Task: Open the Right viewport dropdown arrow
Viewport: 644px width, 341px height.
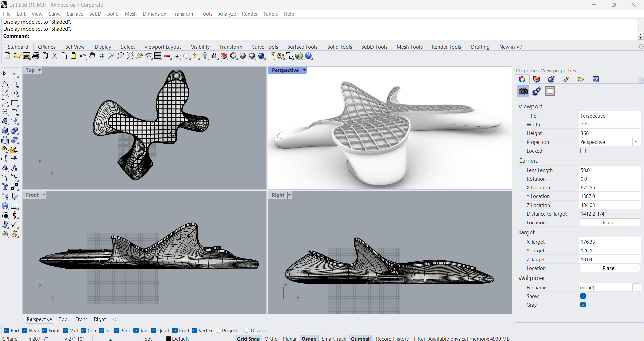Action: pyautogui.click(x=289, y=195)
